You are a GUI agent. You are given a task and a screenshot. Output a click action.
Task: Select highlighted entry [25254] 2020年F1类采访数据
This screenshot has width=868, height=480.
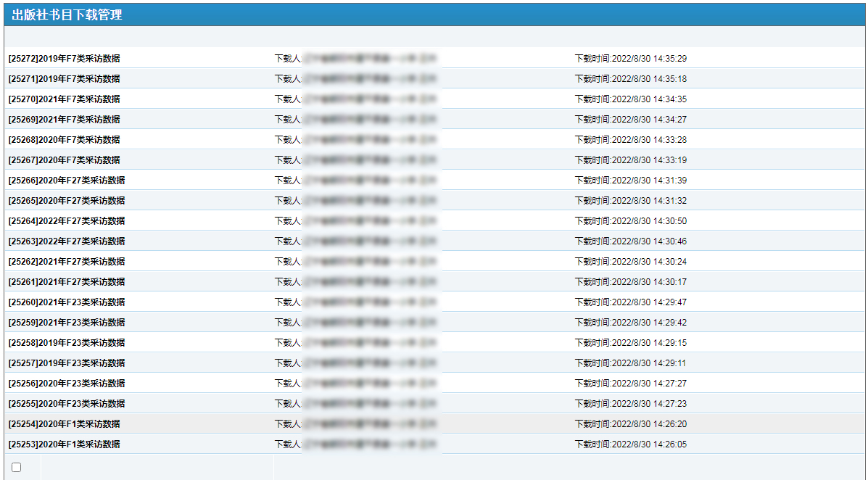pyautogui.click(x=65, y=424)
